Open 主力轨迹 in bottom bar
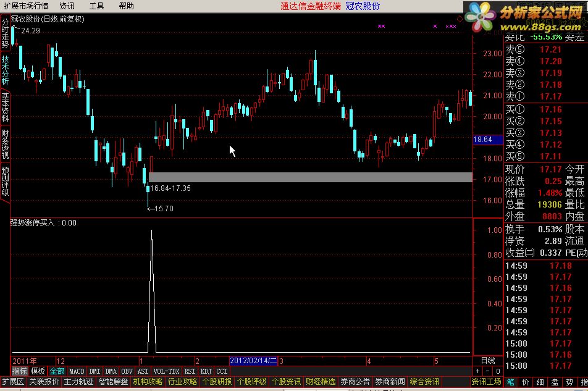Image resolution: width=588 pixels, height=391 pixels. pyautogui.click(x=78, y=382)
